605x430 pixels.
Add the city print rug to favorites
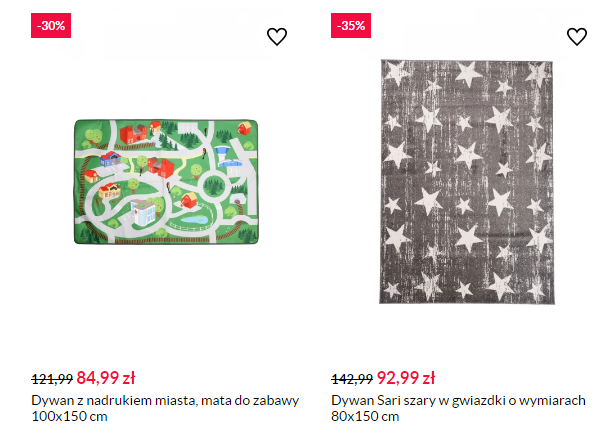(277, 37)
